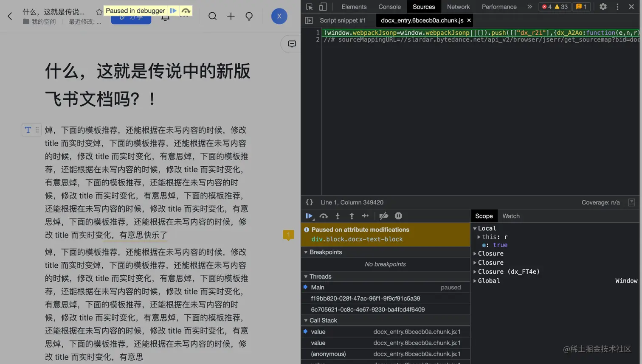Show more DevTools tabs
This screenshot has width=642, height=364.
529,7
